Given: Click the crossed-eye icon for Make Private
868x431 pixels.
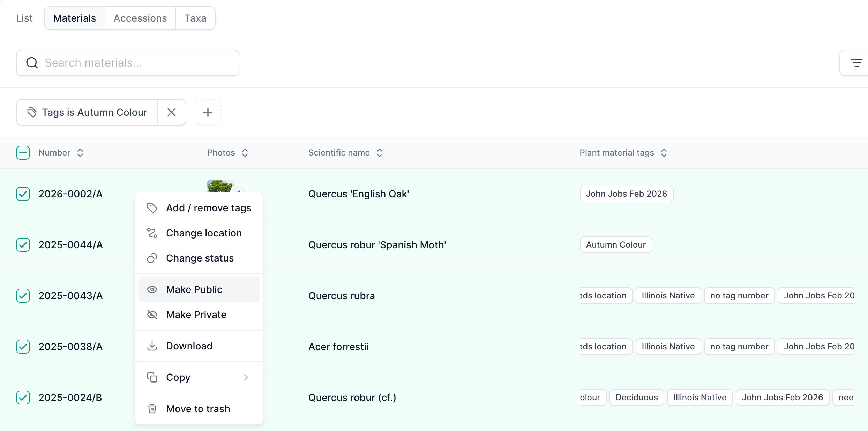Looking at the screenshot, I should [x=152, y=315].
